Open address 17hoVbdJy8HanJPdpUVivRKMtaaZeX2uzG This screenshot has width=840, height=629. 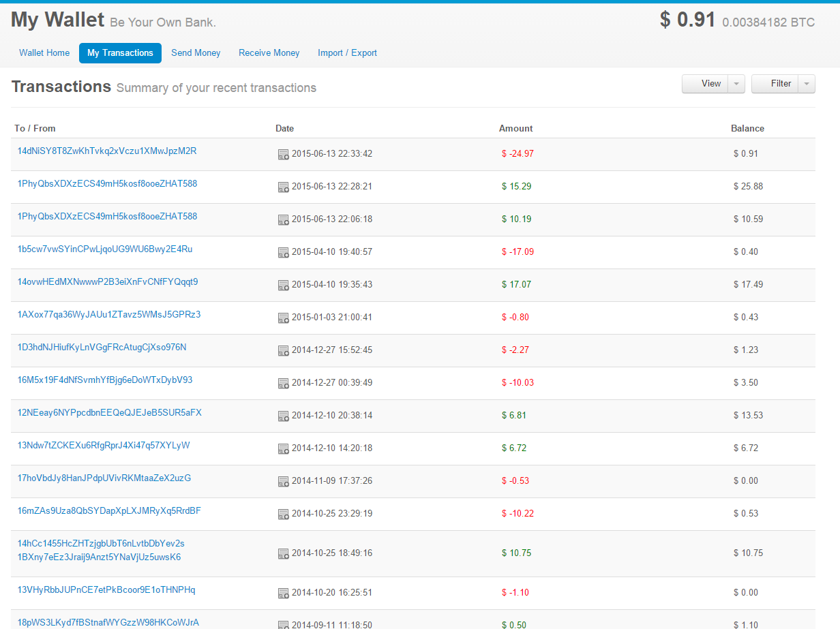tap(104, 478)
